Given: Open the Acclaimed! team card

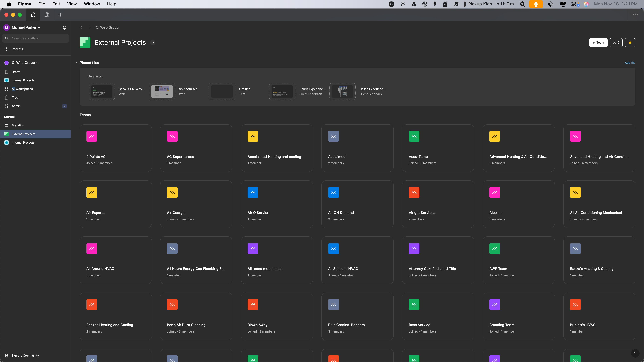Looking at the screenshot, I should 358,148.
